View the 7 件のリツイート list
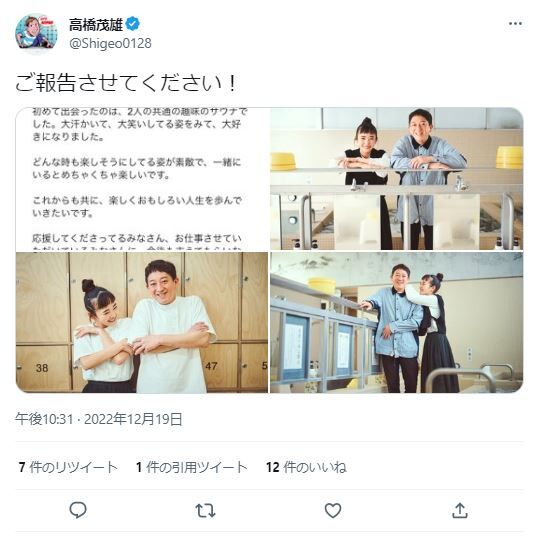This screenshot has height=546, width=536. coord(68,467)
